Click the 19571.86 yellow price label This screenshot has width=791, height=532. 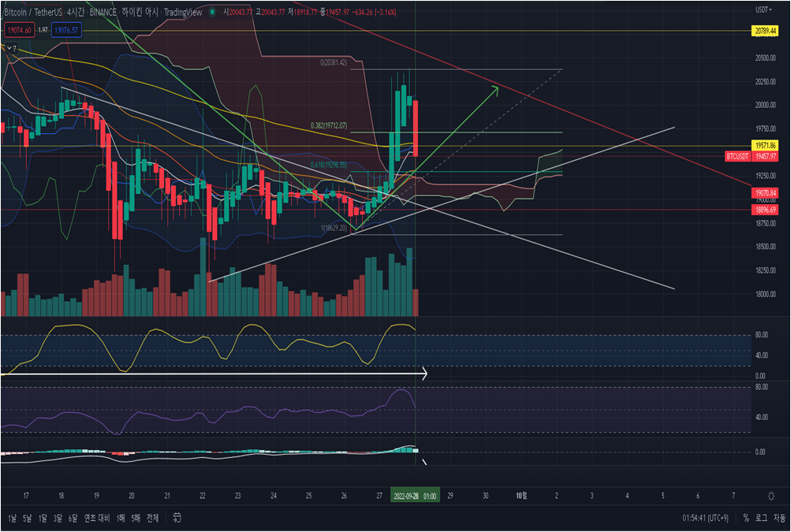click(x=765, y=145)
